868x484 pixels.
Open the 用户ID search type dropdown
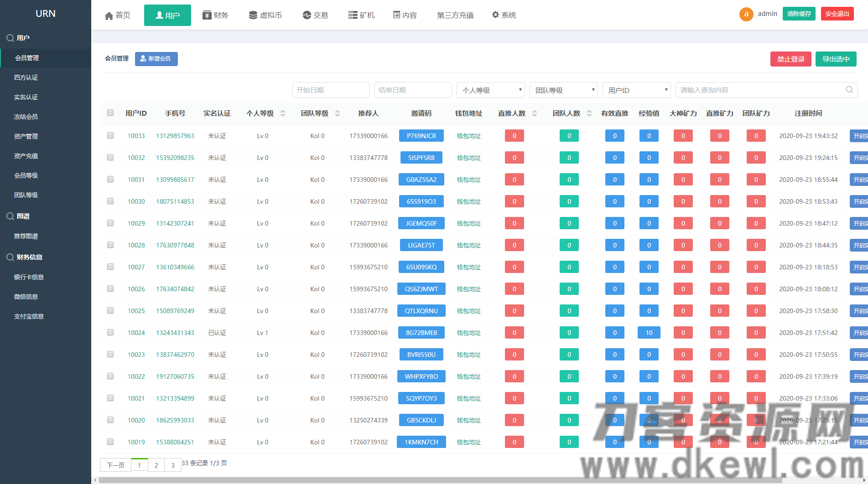tap(636, 90)
